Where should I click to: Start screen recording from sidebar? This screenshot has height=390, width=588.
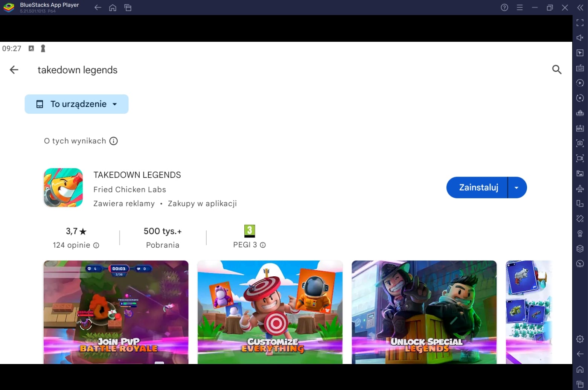(x=580, y=158)
